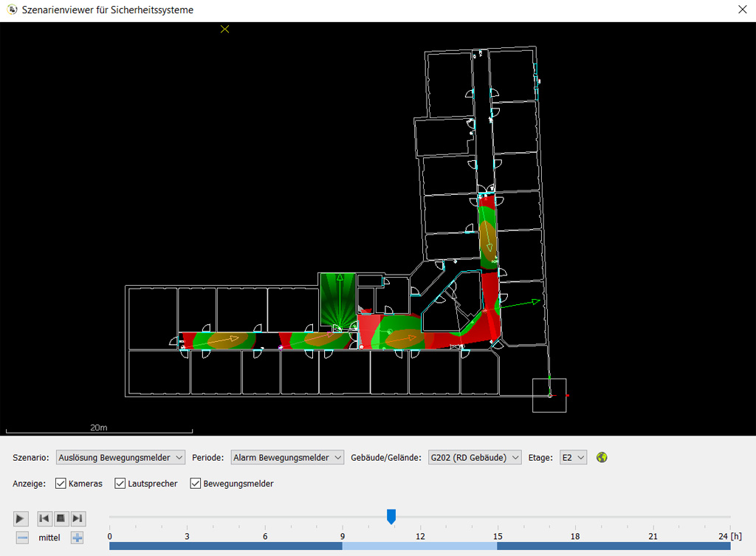Click the light blue alarm period bar
This screenshot has width=756, height=556.
pyautogui.click(x=419, y=546)
